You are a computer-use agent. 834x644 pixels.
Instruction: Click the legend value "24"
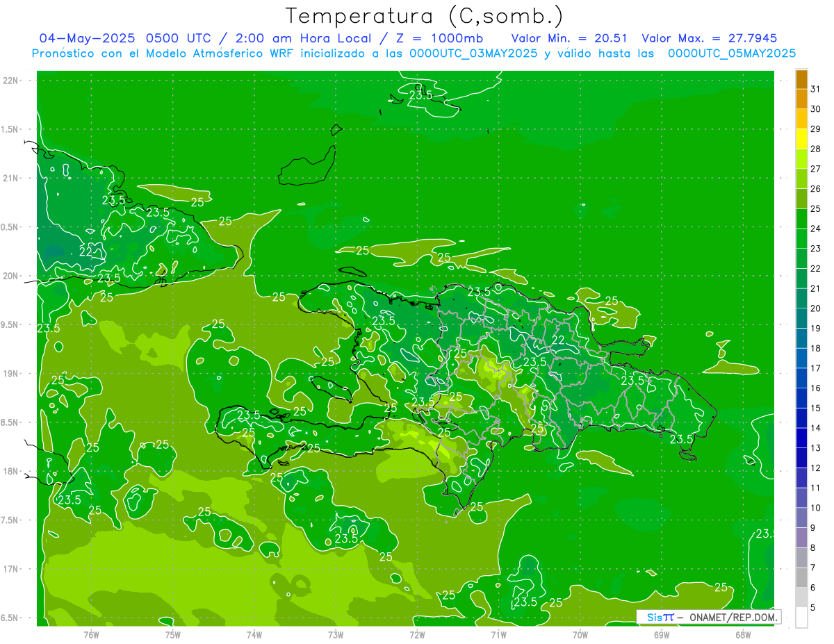point(816,229)
